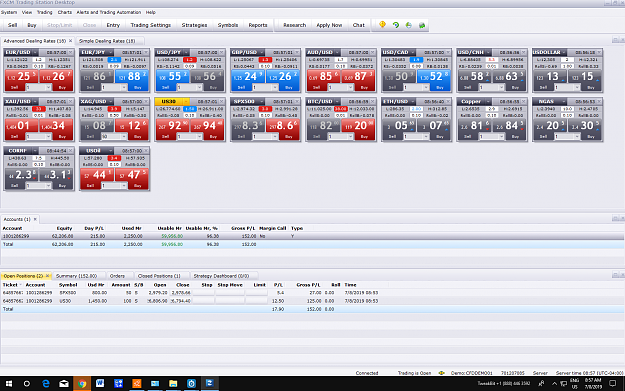The height and width of the screenshot is (391, 625).
Task: Click the last green globe toolbar icon
Action: tap(422, 25)
